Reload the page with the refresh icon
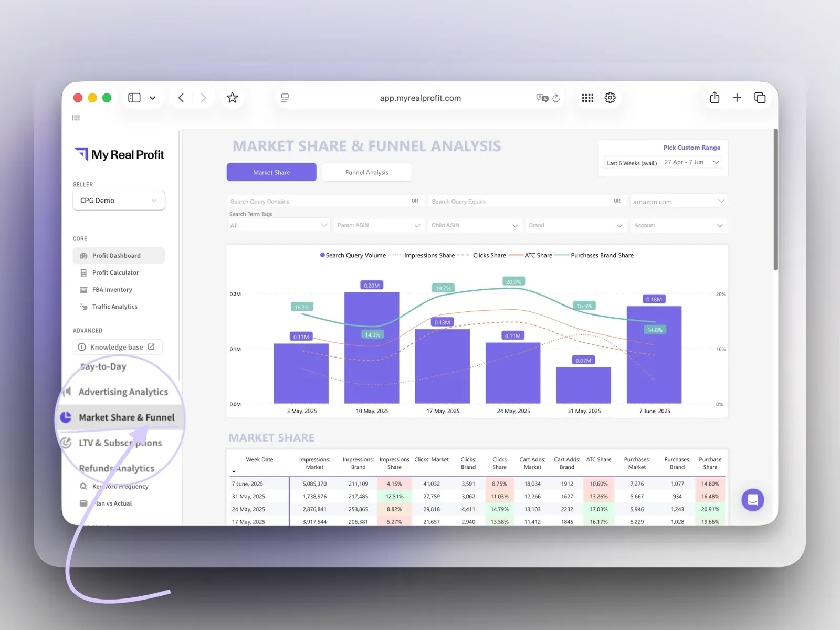The width and height of the screenshot is (840, 630). click(556, 98)
